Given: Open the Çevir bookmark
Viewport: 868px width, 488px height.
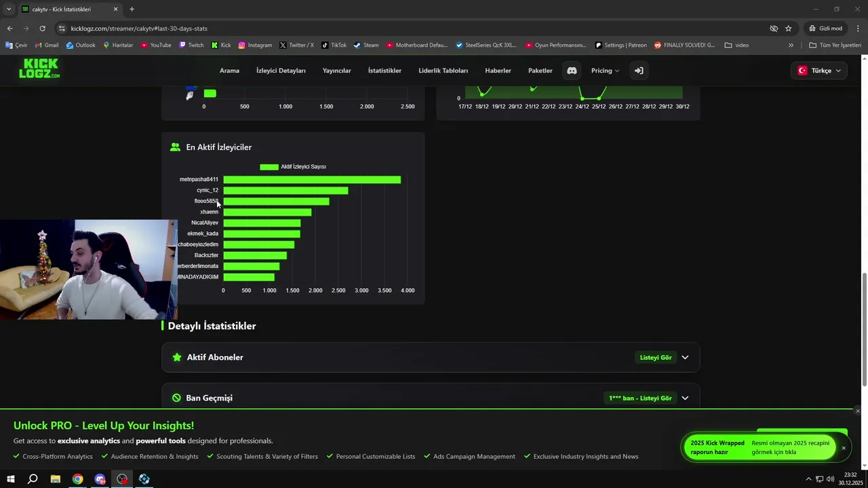Looking at the screenshot, I should pos(16,45).
